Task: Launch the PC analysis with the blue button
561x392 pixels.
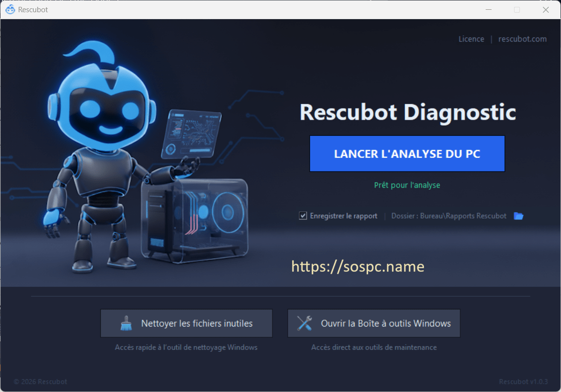Action: coord(407,154)
